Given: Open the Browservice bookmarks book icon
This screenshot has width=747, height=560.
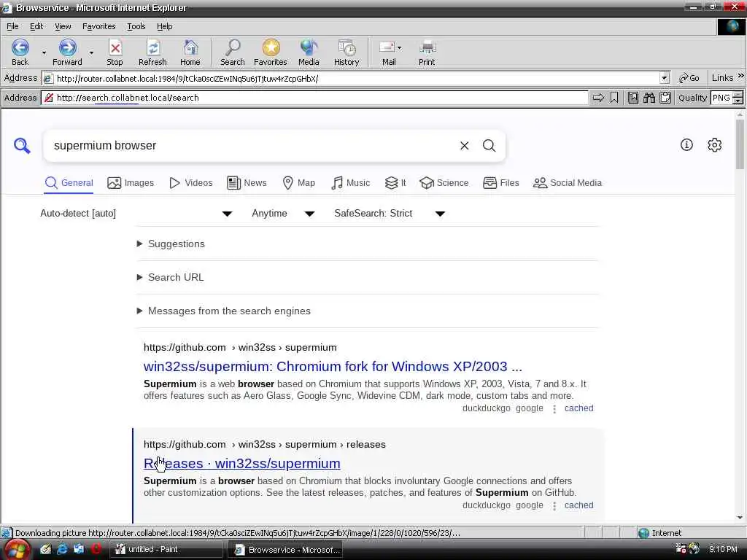Looking at the screenshot, I should (x=633, y=98).
